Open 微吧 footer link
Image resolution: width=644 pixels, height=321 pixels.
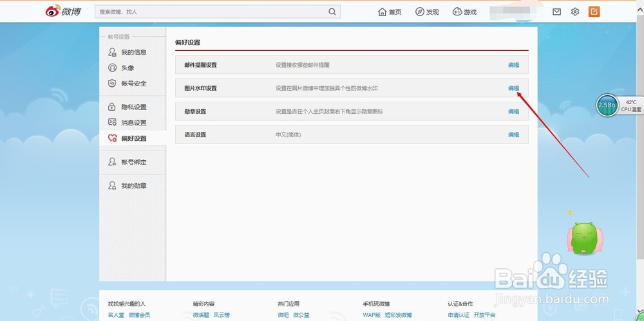tap(283, 315)
